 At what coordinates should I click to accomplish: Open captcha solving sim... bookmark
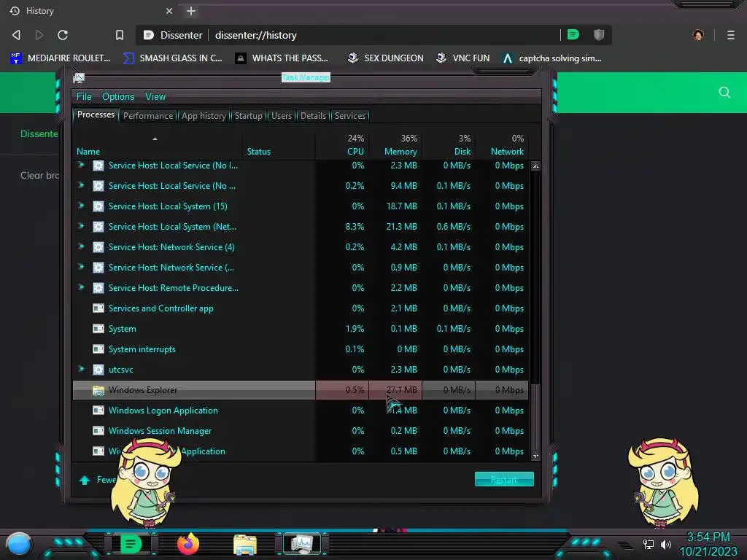pos(552,58)
